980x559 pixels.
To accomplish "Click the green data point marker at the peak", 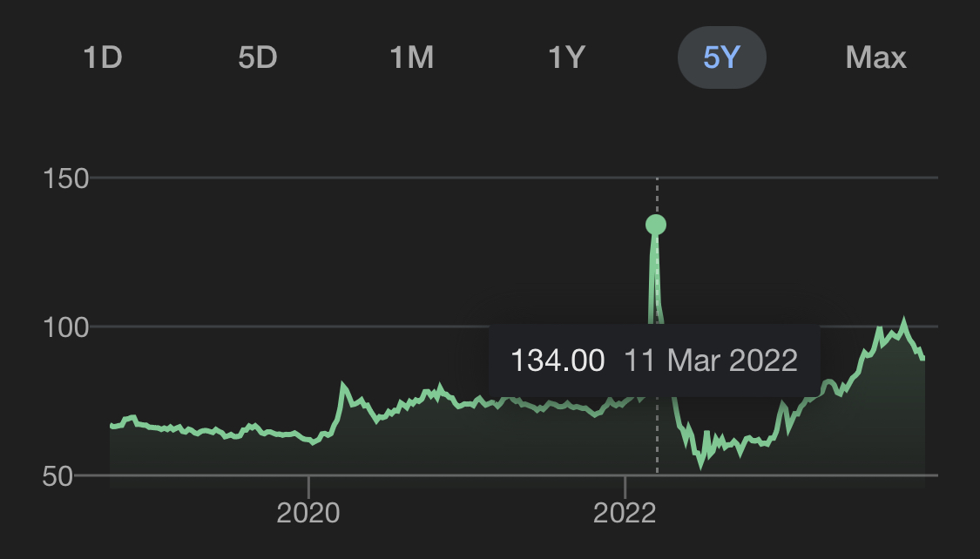I will (x=656, y=225).
